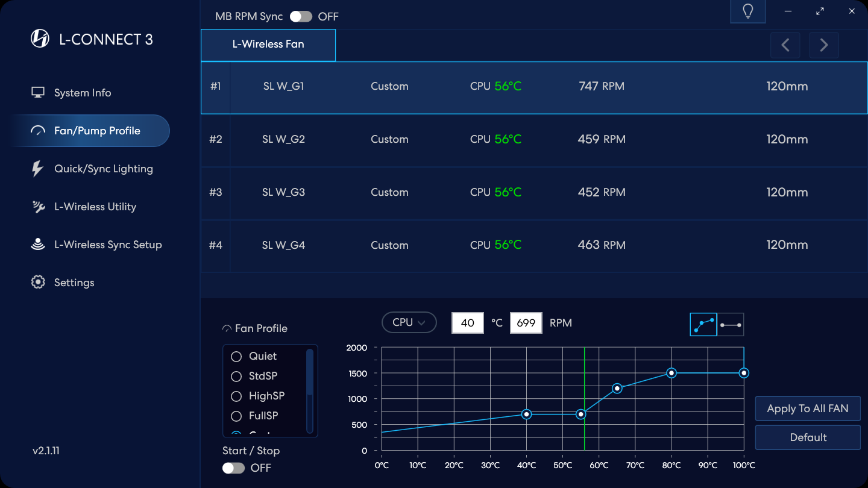
Task: Select the flat line fixed speed mode icon
Action: tap(731, 325)
